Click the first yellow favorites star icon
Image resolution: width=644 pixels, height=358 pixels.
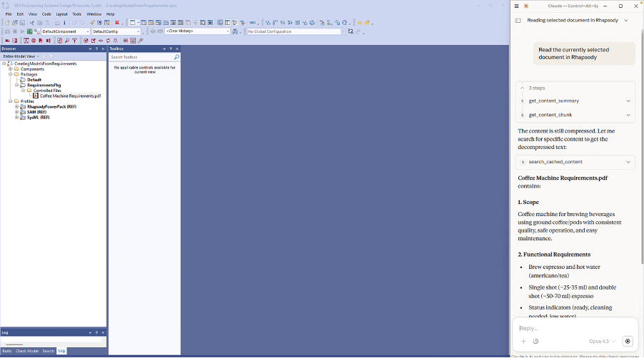pyautogui.click(x=359, y=23)
